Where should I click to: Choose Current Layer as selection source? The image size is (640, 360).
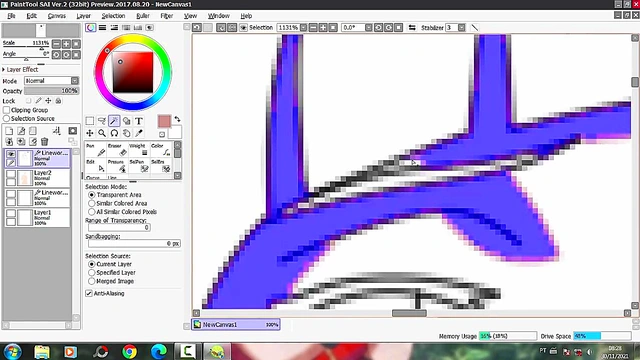[92, 264]
